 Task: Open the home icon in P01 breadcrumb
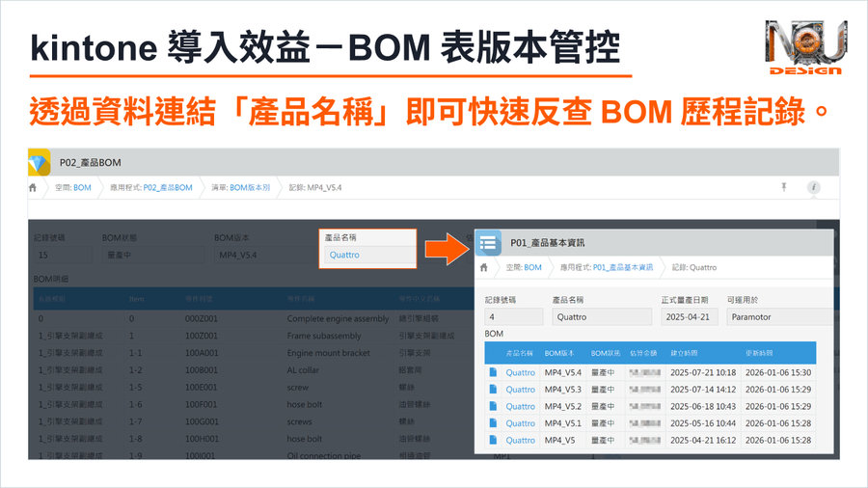coord(484,267)
